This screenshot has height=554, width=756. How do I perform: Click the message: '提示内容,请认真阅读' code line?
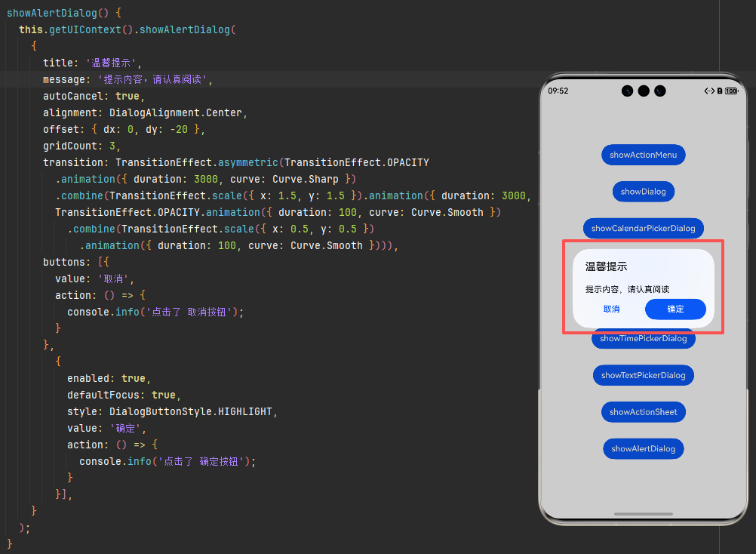pos(128,79)
